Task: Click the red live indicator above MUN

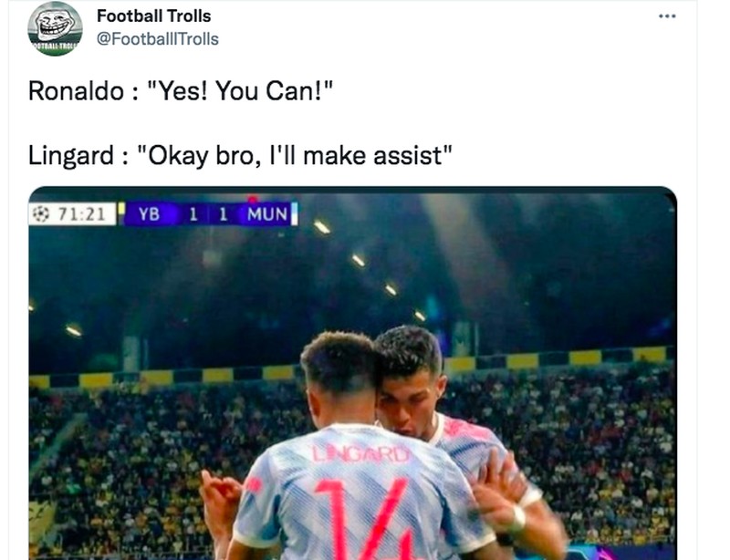Action: [251, 202]
